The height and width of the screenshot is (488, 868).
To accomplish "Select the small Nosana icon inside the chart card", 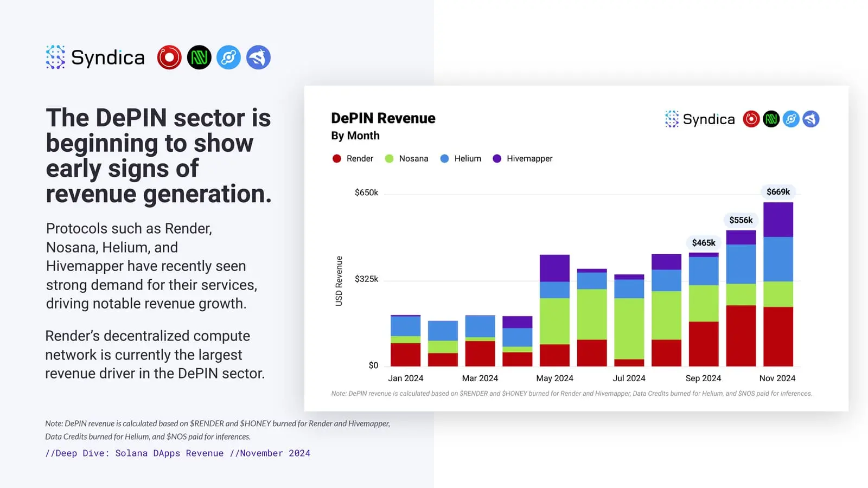I will (771, 119).
